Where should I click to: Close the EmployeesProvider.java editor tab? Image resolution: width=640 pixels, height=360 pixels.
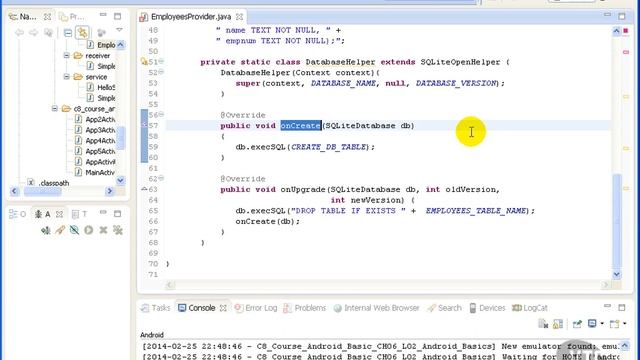coord(240,17)
